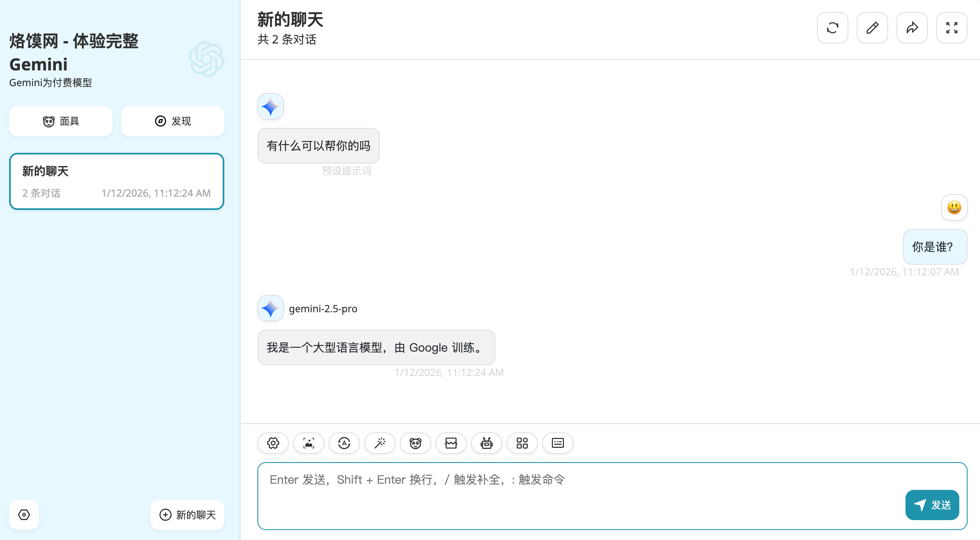Open the 面具 masks tab
Screen dimensions: 980x540
click(61, 121)
